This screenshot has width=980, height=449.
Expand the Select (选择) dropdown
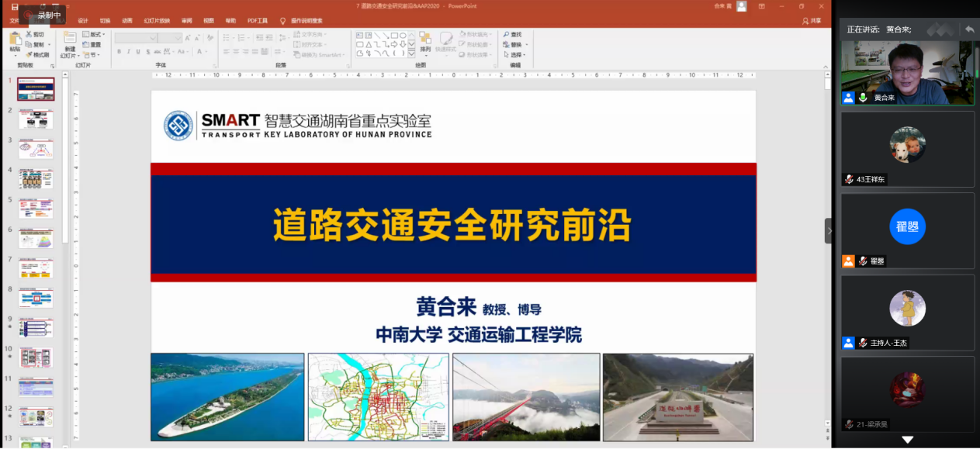pyautogui.click(x=517, y=55)
